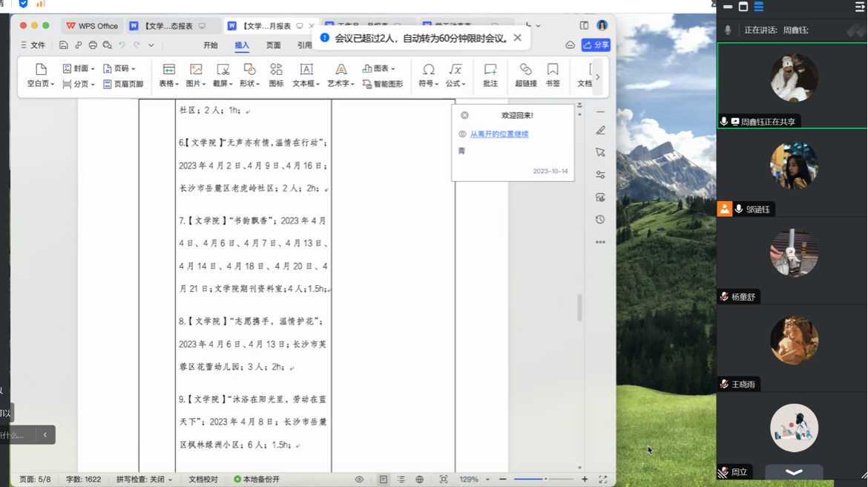Click the header and footer (页眉页脚) button

(123, 85)
